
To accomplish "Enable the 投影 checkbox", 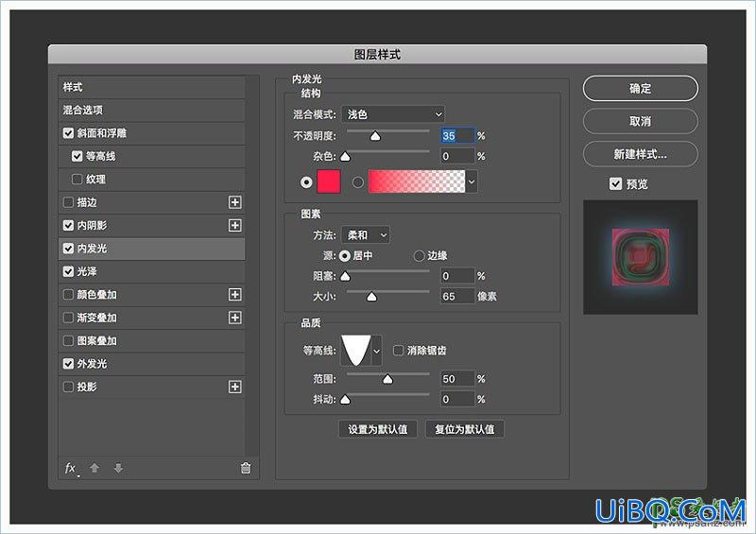I will point(68,387).
